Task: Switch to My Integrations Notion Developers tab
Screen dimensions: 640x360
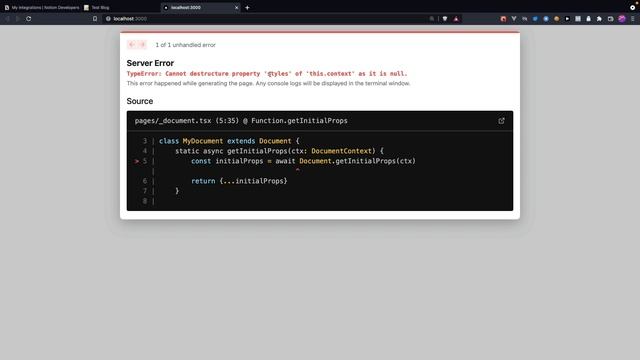Action: point(42,7)
